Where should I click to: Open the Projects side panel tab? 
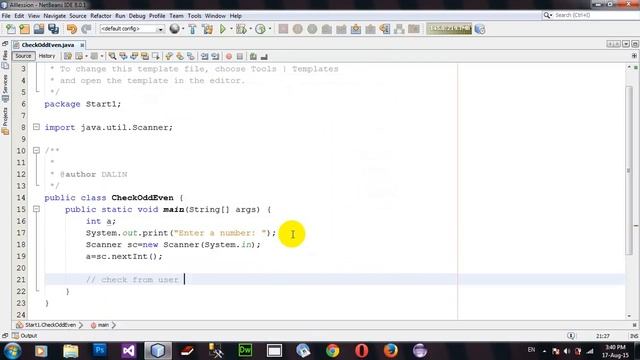pyautogui.click(x=5, y=121)
